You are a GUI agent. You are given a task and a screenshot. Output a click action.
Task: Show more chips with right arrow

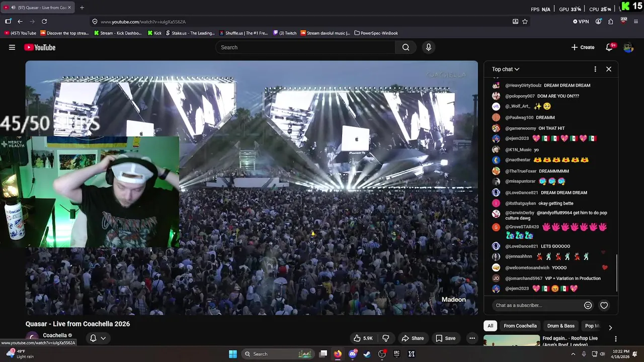(610, 327)
